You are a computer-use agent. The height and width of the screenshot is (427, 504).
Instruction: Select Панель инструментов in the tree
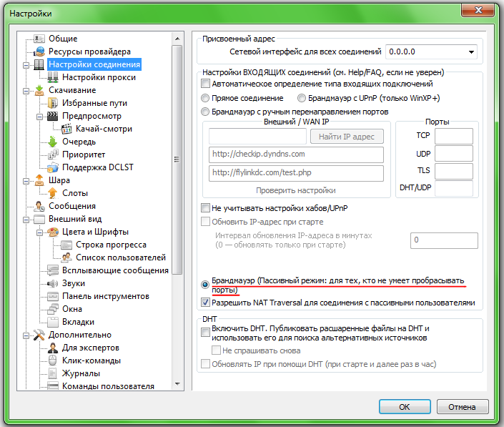click(x=105, y=296)
